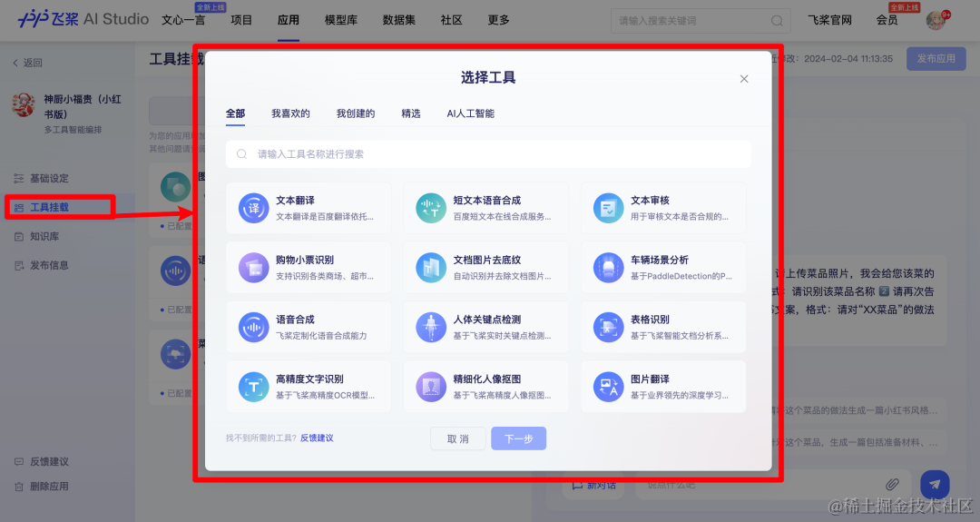Open 项目 in top navigation

(x=241, y=20)
